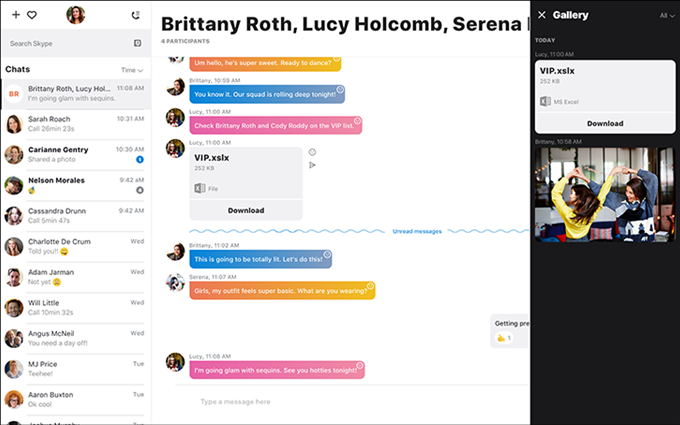Open the MJ Price conversation

[x=76, y=369]
